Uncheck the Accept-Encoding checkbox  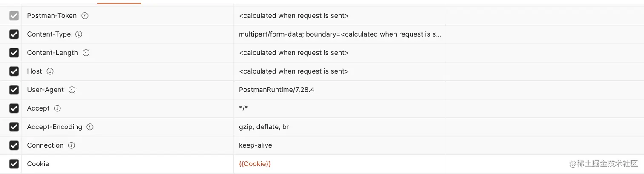[x=14, y=127]
